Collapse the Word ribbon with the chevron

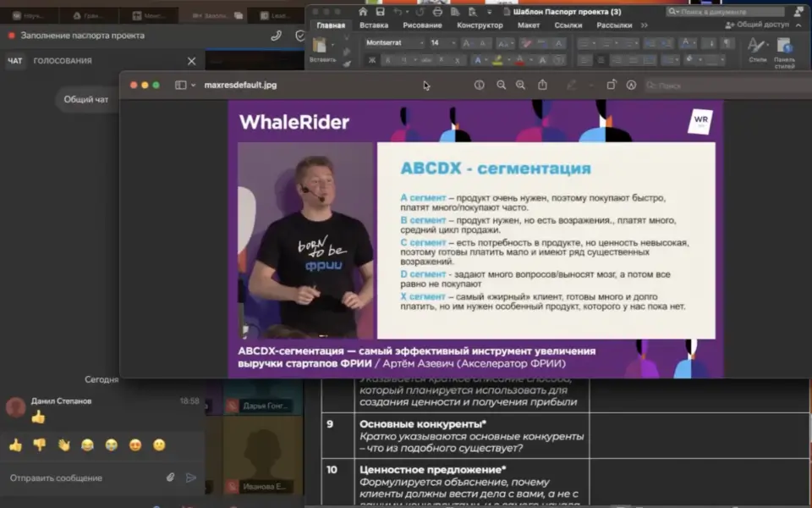(x=798, y=25)
